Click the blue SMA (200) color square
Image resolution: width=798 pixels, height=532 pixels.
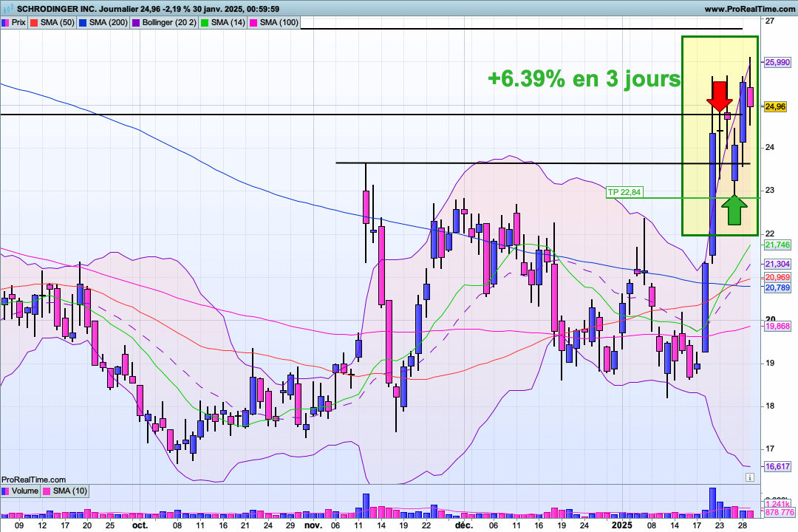(83, 22)
